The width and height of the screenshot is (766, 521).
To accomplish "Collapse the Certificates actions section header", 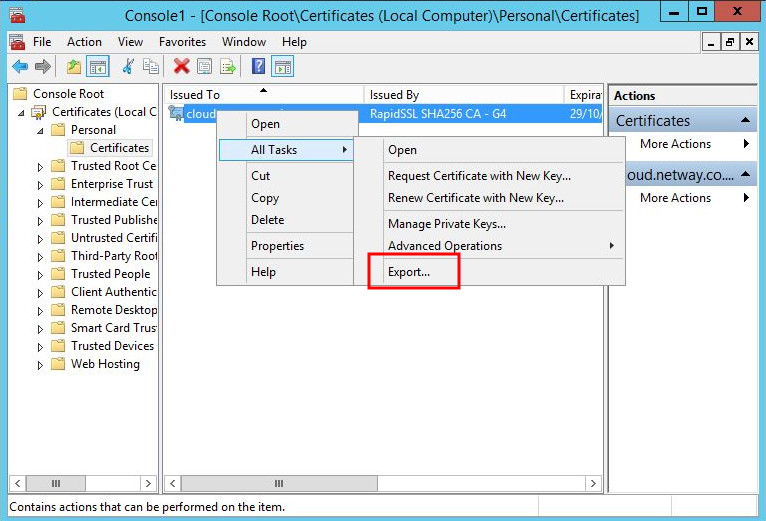I will 747,120.
